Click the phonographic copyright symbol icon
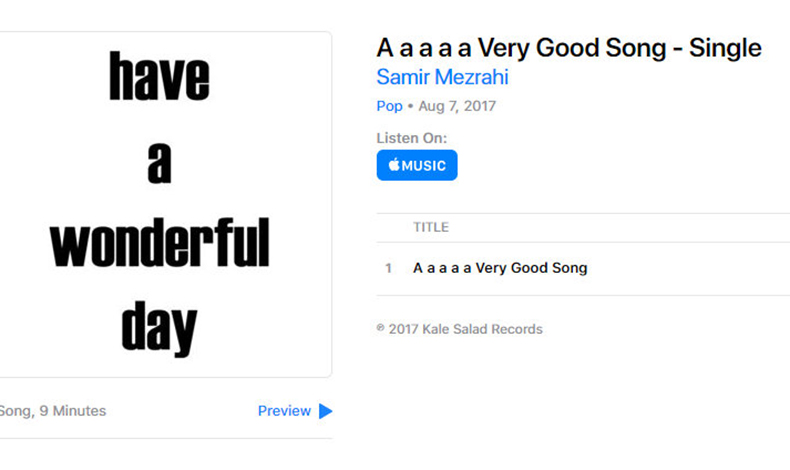 [380, 328]
